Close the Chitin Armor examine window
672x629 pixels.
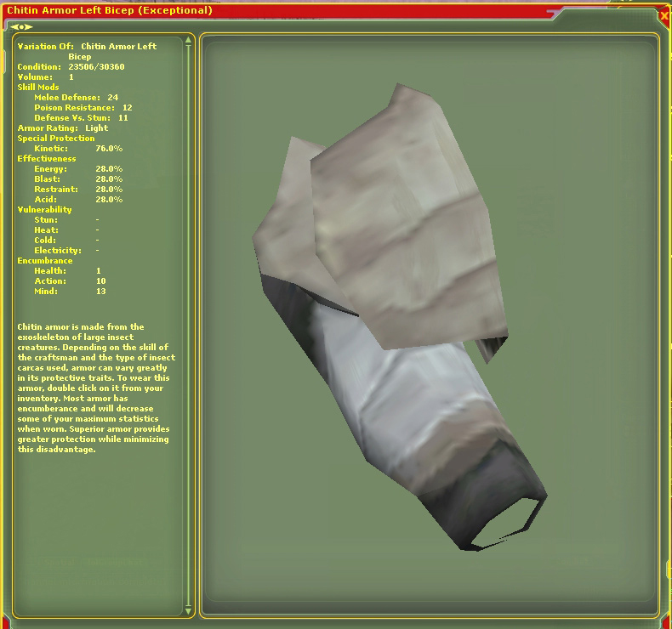[663, 16]
